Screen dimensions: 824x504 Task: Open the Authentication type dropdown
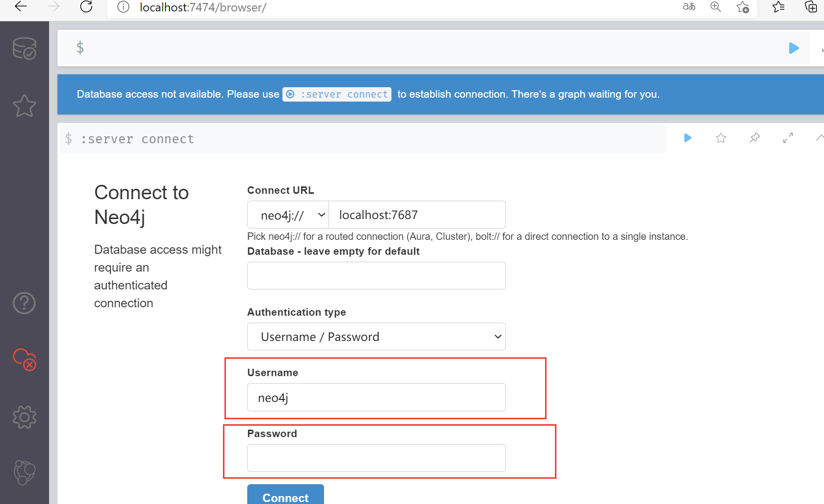[377, 336]
